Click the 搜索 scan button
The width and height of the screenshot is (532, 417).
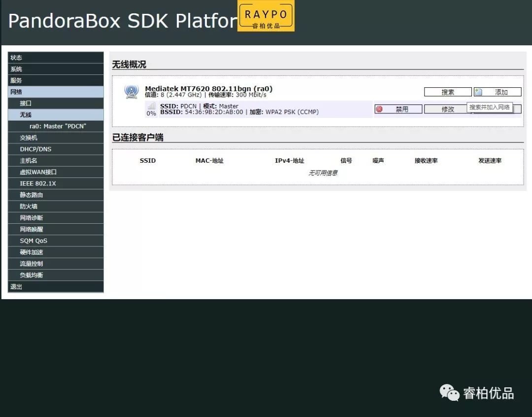click(x=448, y=92)
